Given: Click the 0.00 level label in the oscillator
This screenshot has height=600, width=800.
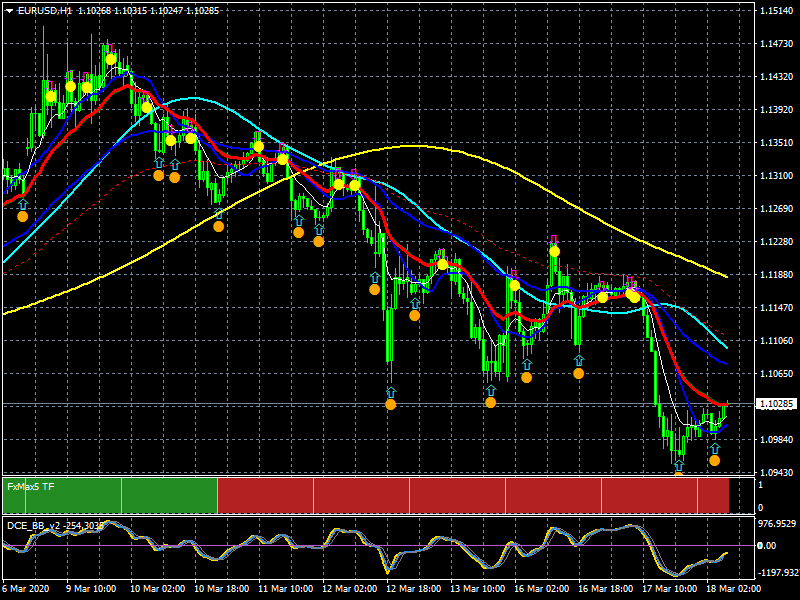Looking at the screenshot, I should [x=767, y=545].
